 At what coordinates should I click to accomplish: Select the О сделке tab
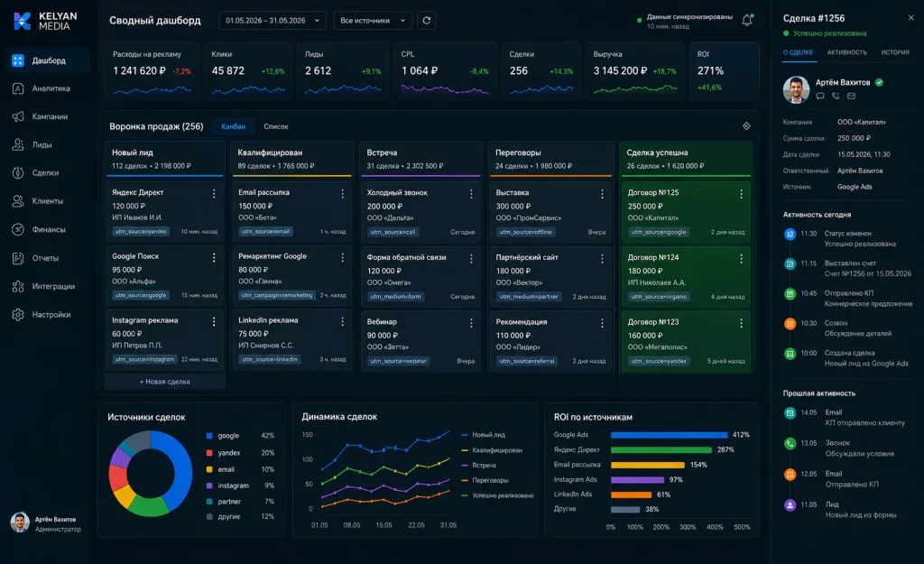(x=798, y=52)
